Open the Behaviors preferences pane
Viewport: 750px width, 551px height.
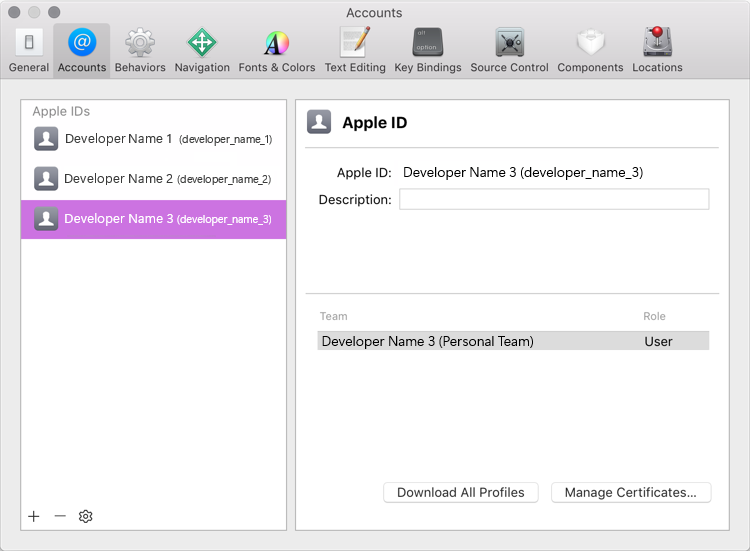point(140,50)
